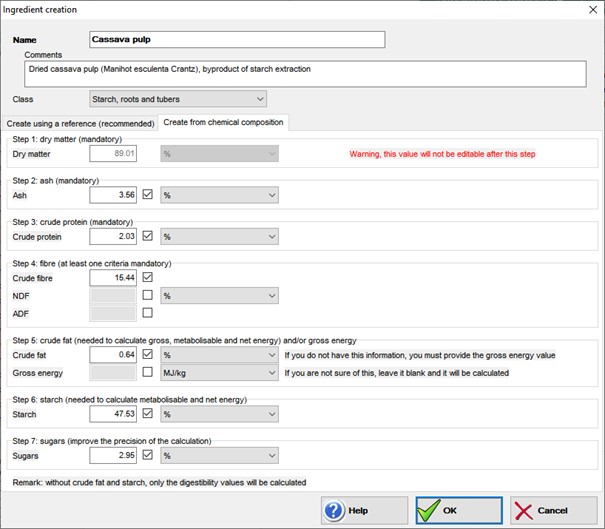The image size is (605, 529).
Task: Click the Help button label
Action: [x=358, y=510]
